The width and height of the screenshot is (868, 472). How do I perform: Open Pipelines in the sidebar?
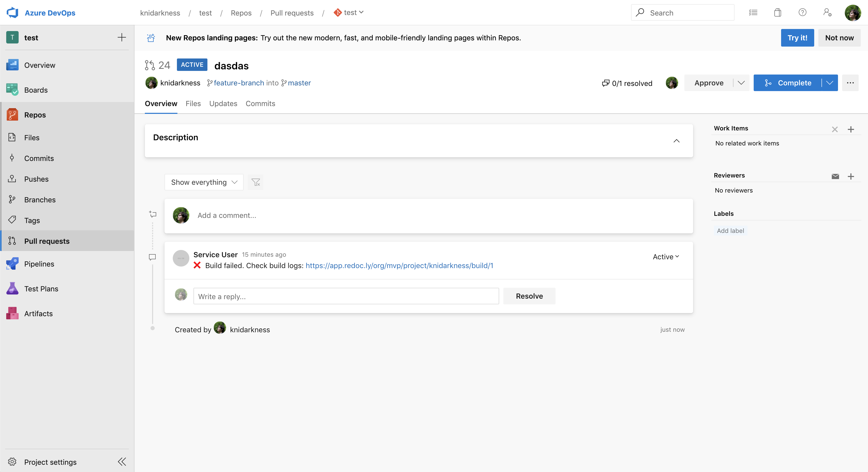(67, 264)
